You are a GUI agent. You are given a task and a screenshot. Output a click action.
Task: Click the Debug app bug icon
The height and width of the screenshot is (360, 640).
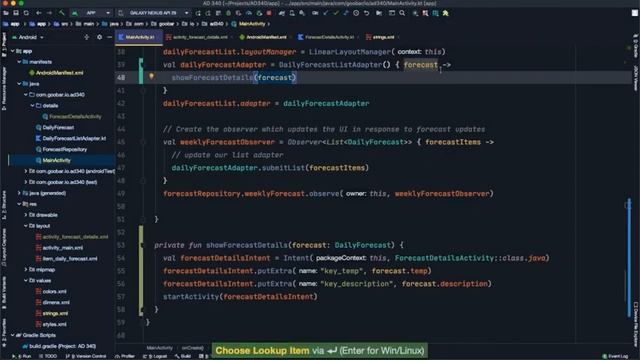(228, 13)
